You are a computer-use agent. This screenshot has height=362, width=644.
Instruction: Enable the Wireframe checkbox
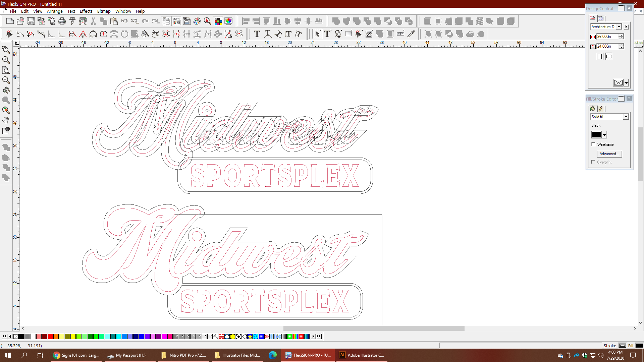click(x=593, y=144)
